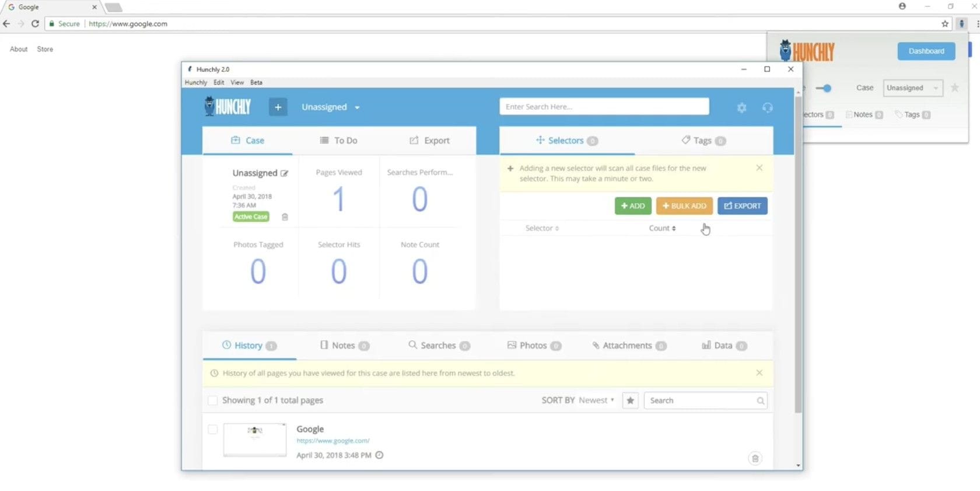Click the star favorites filter icon
Viewport: 980px width, 491px height.
coord(630,401)
